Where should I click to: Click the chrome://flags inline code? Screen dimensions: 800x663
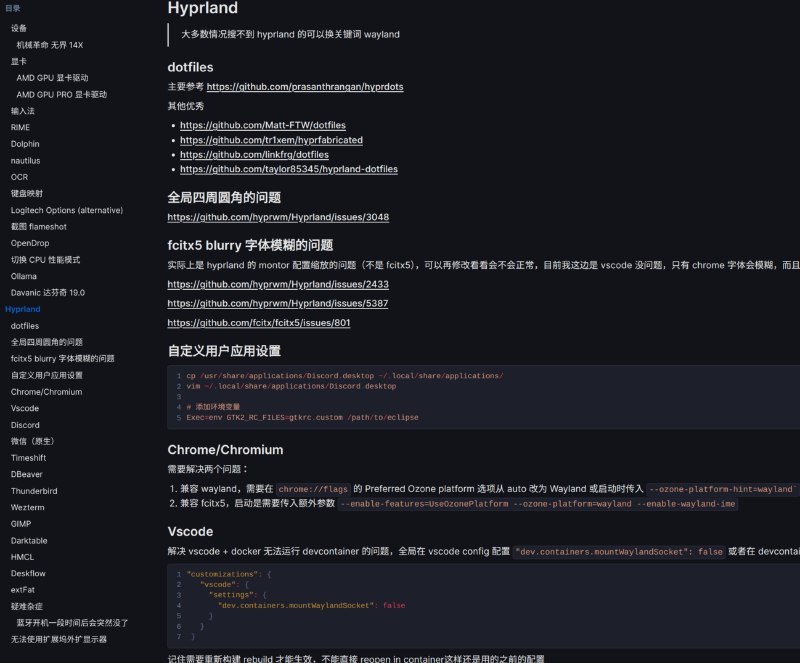pyautogui.click(x=313, y=489)
